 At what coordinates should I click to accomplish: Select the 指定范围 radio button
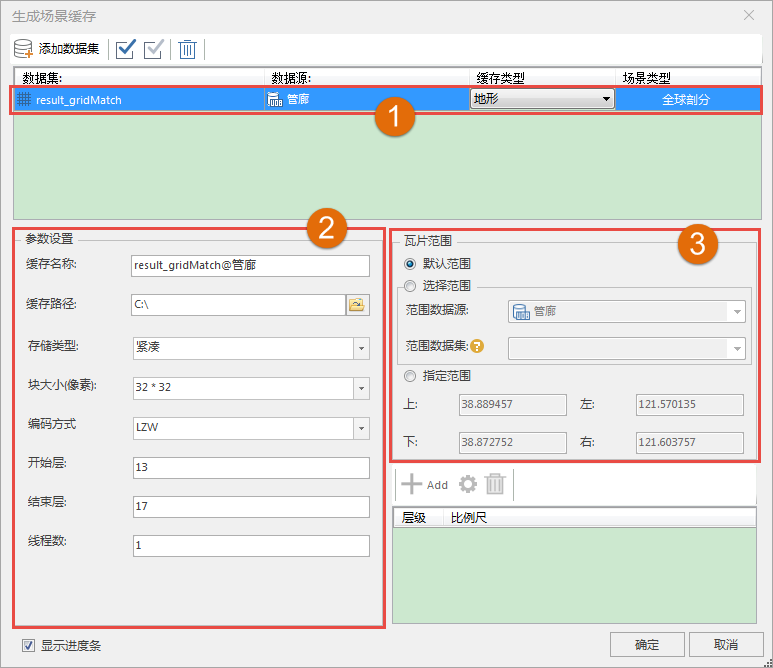409,376
